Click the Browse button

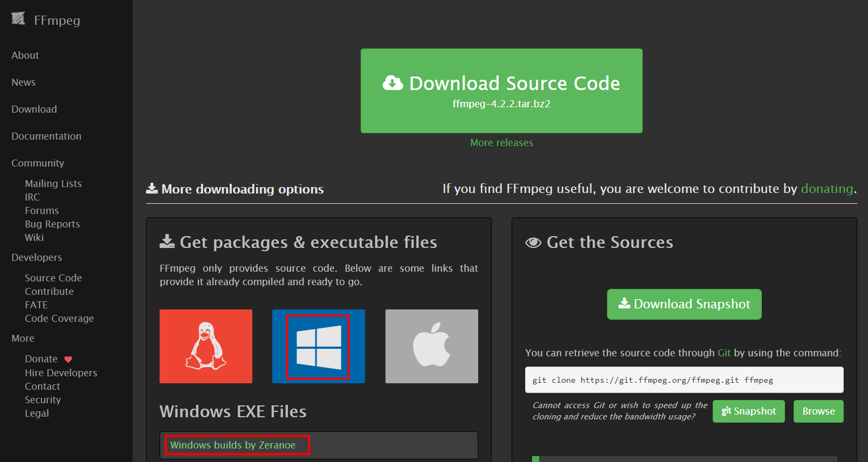coord(818,411)
